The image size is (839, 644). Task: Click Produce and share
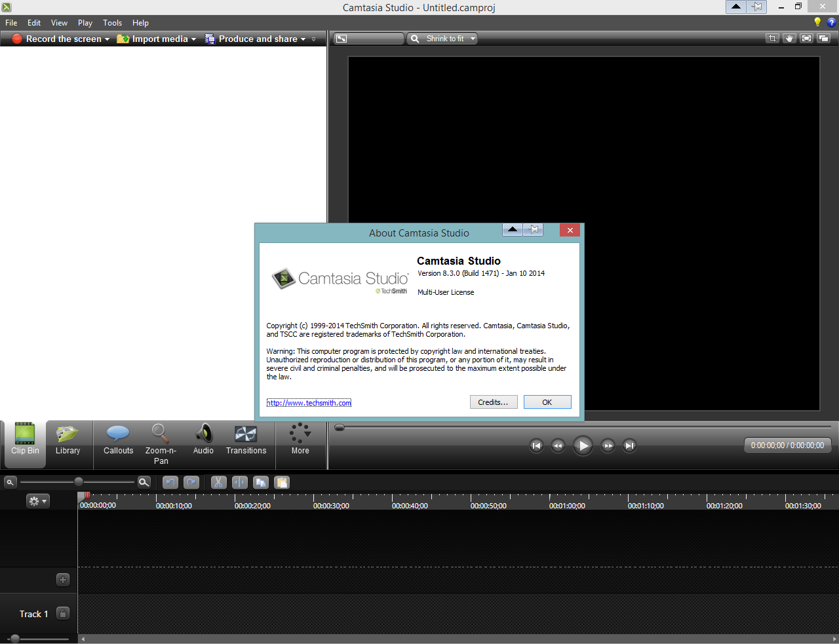(x=252, y=39)
